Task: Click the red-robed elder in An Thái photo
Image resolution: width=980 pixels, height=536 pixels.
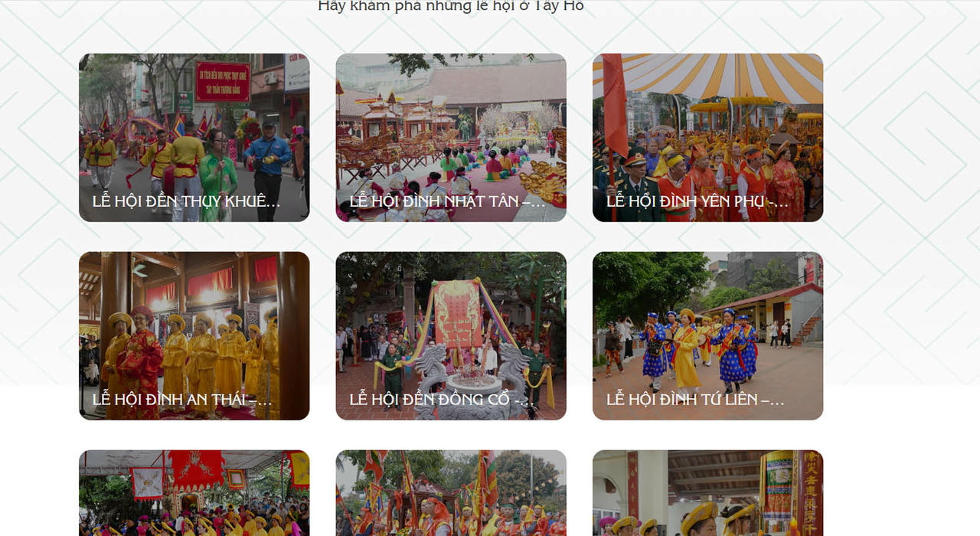Action: [140, 360]
